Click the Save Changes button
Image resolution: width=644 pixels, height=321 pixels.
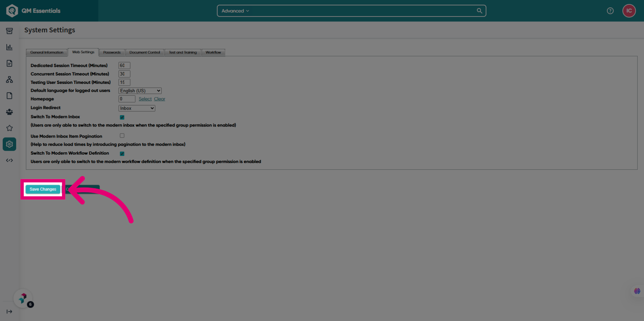(x=43, y=189)
